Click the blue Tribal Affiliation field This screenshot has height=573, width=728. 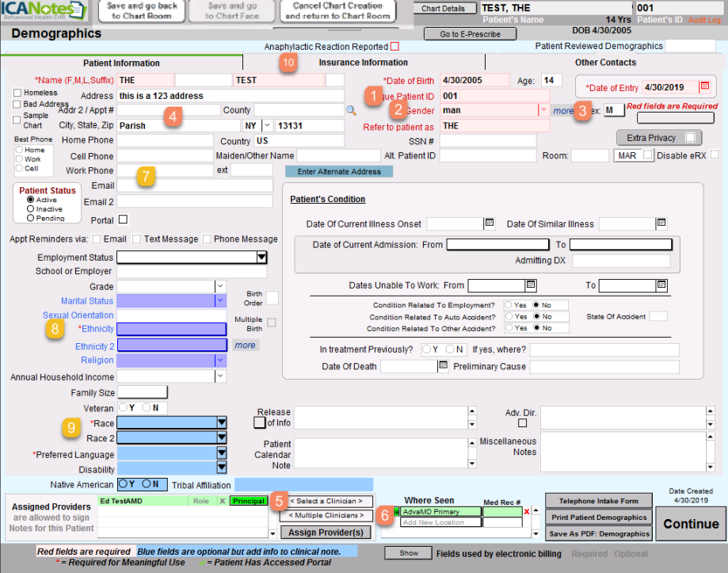click(x=303, y=484)
